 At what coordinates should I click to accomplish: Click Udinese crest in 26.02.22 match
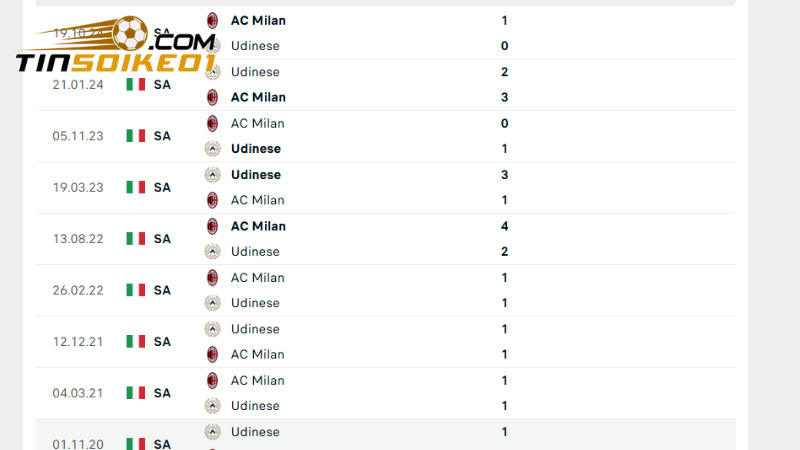coord(212,303)
